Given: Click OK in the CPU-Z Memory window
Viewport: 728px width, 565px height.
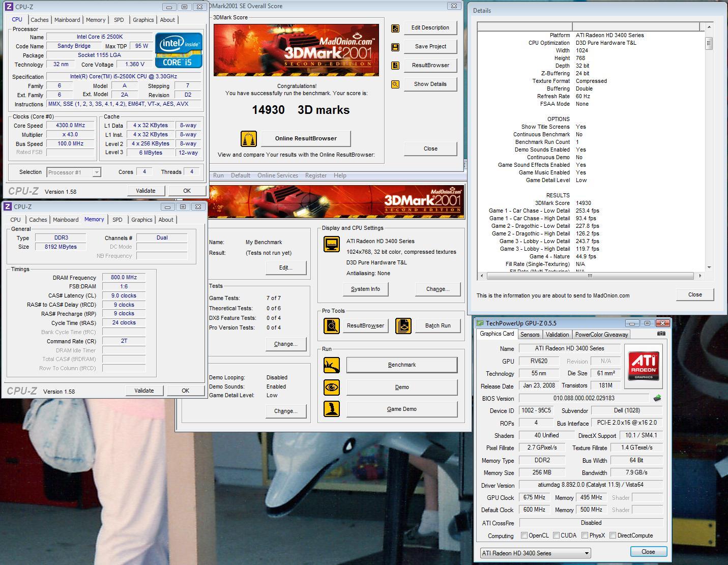Looking at the screenshot, I should click(x=185, y=391).
